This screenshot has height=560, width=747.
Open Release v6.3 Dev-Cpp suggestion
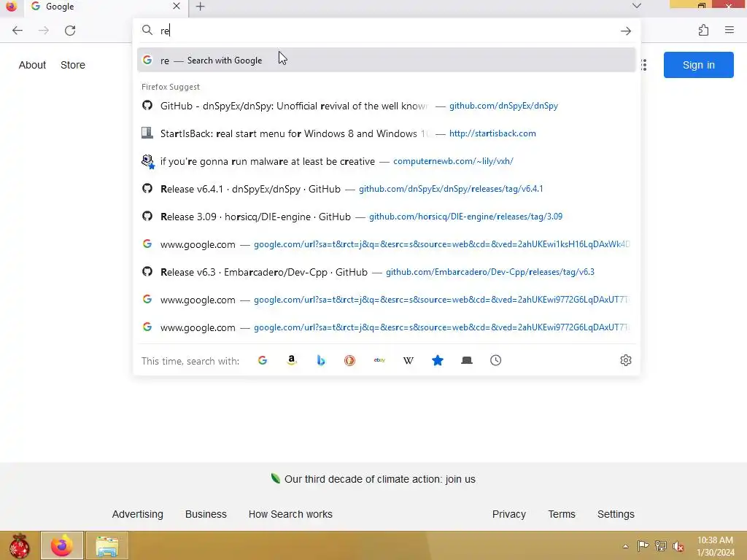387,272
